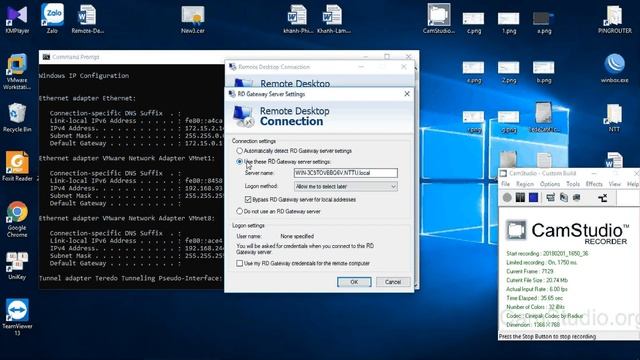Open the Tools menu in CamStudio
Screen dimensions: 640x360
[x=573, y=184]
